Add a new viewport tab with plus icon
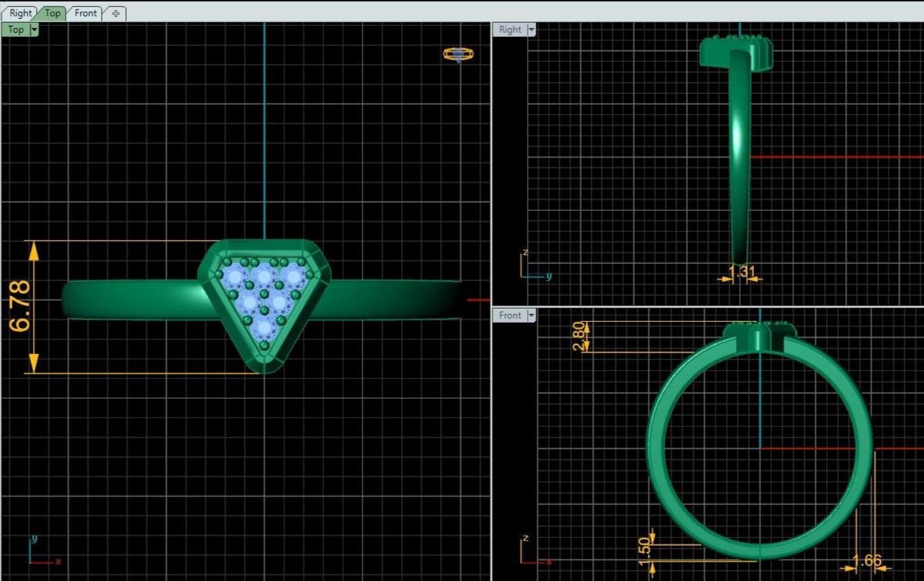Viewport: 924px width, 581px height. pos(115,13)
